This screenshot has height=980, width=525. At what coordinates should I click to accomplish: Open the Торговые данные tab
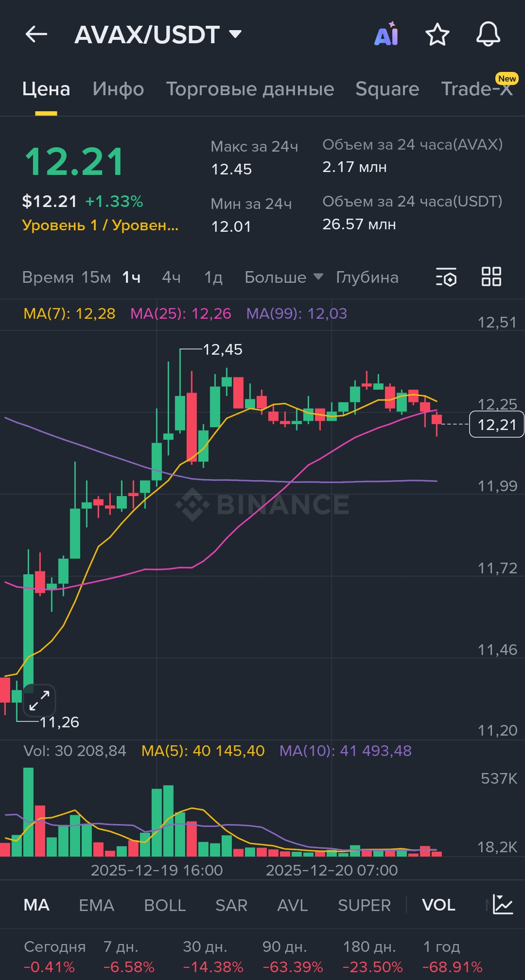(250, 89)
